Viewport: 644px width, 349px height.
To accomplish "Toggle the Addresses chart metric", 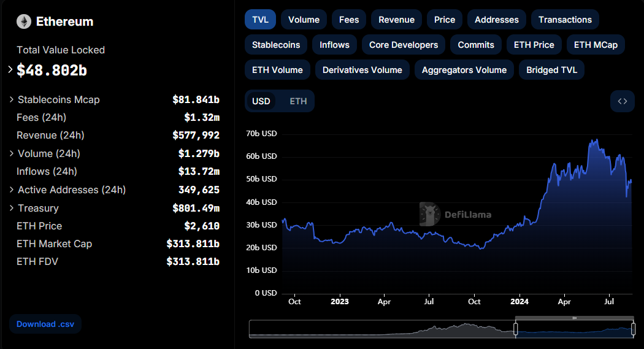I will [497, 20].
